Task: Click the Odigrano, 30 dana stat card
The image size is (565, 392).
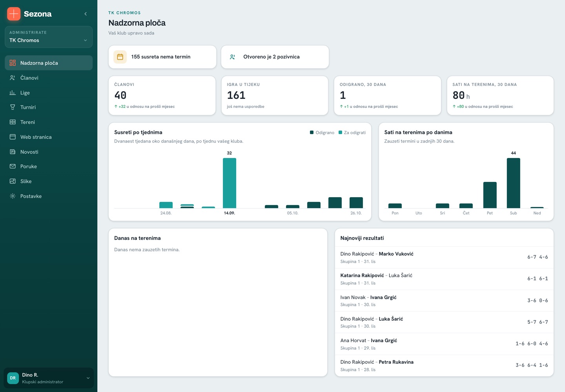Action: (388, 96)
